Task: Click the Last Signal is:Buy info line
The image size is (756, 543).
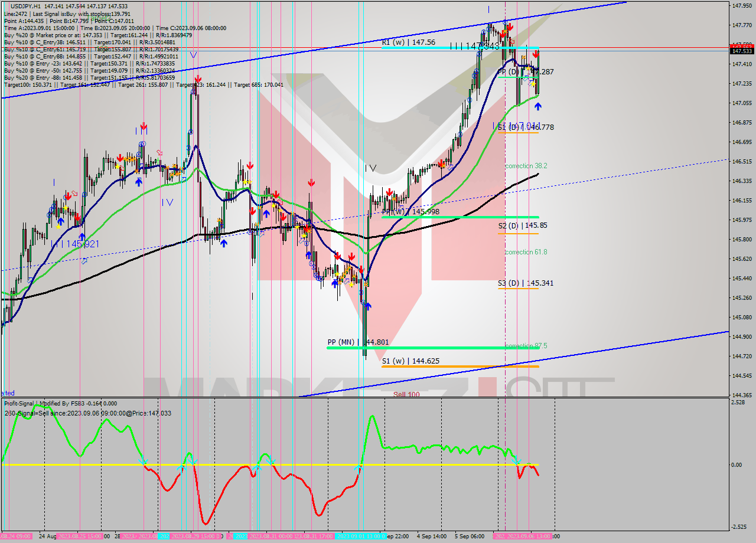Action: pos(67,14)
